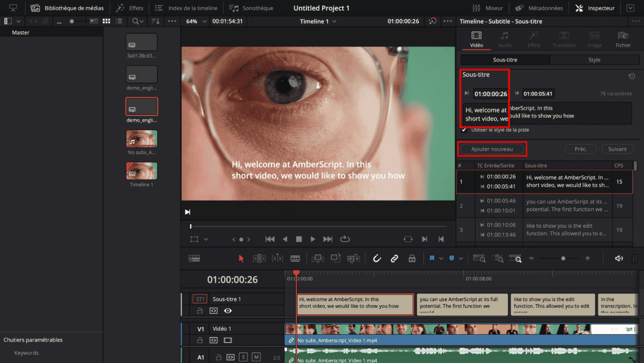Open Timeline View Options icon
Image resolution: width=644 pixels, height=363 pixels.
[194, 258]
